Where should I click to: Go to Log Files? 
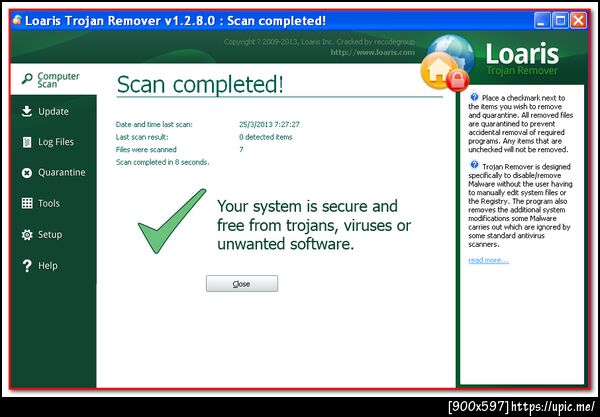(53, 142)
